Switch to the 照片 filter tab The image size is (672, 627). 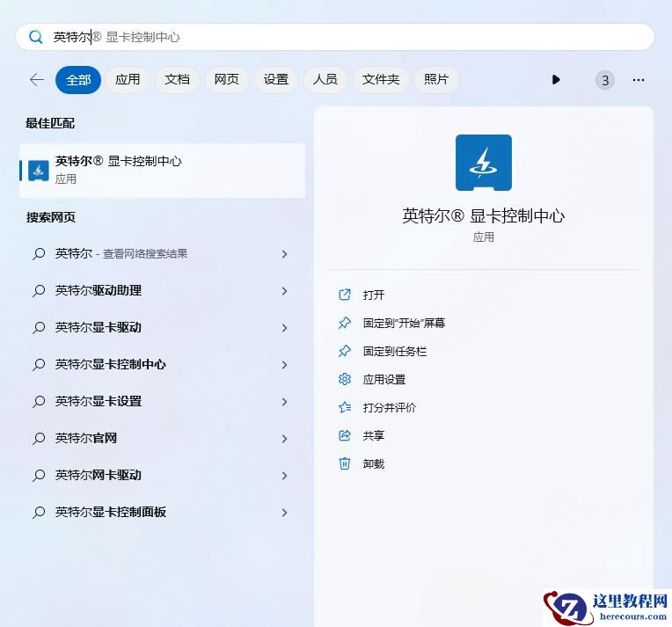[x=436, y=80]
